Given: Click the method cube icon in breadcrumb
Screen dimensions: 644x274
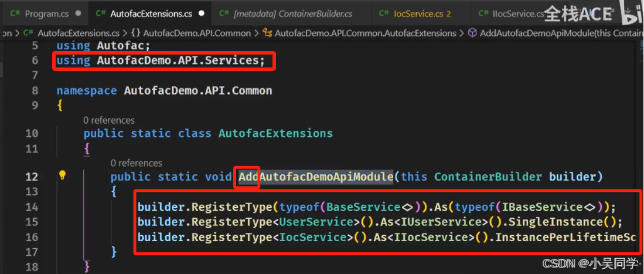Looking at the screenshot, I should tap(473, 33).
